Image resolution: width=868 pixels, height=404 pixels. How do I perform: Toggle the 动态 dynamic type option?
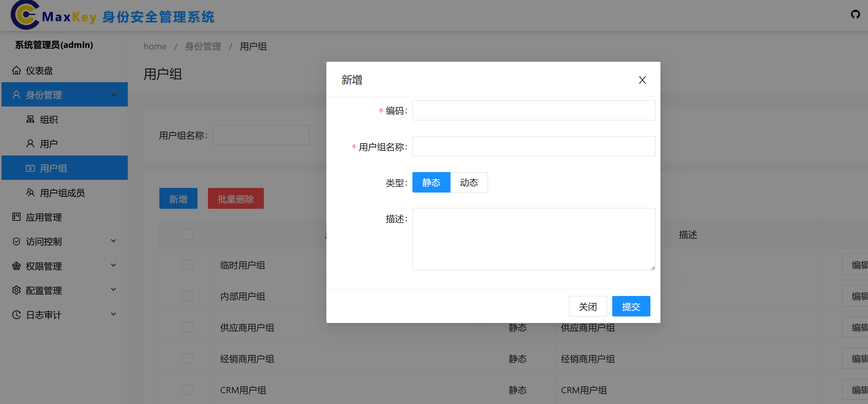(x=469, y=182)
